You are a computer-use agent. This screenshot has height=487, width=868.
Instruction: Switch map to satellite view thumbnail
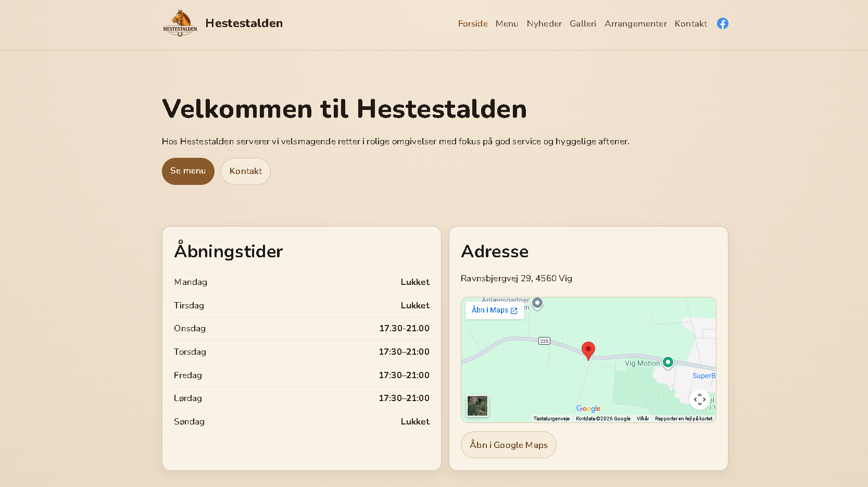[477, 406]
